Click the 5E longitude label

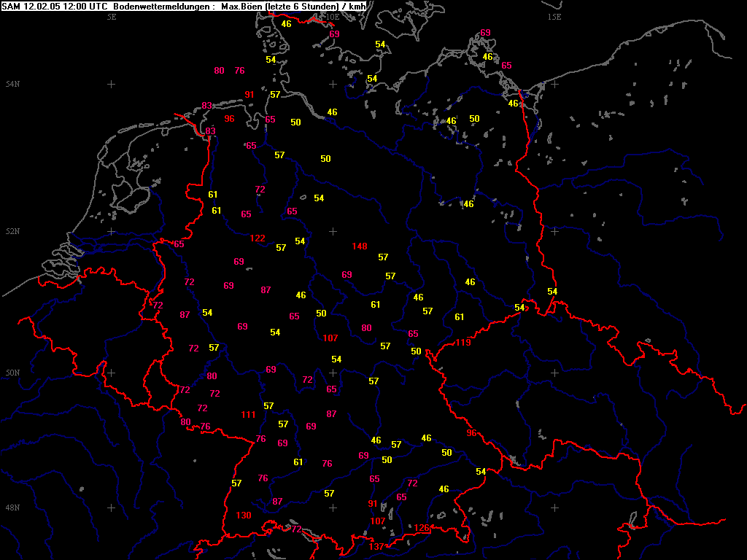click(x=112, y=17)
